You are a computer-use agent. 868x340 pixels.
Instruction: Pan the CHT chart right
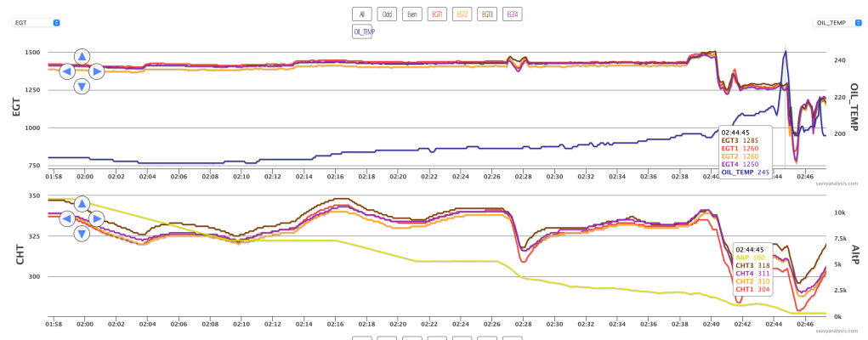[x=97, y=218]
